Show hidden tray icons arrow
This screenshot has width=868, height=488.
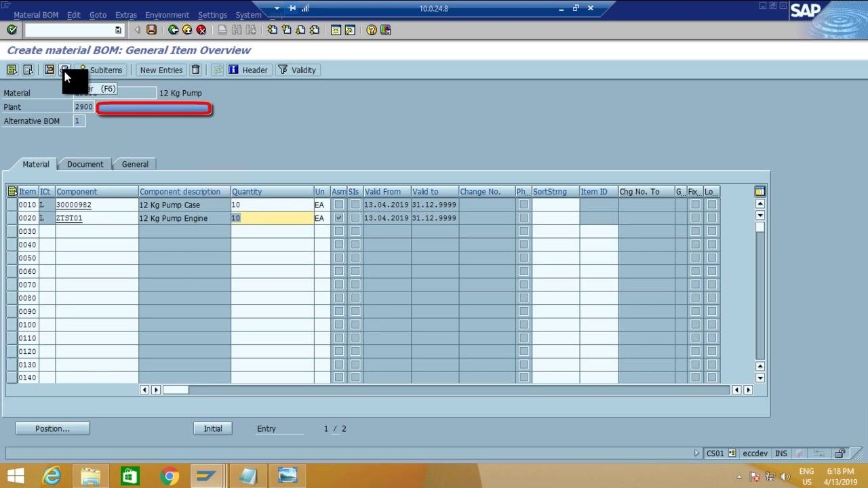click(740, 476)
